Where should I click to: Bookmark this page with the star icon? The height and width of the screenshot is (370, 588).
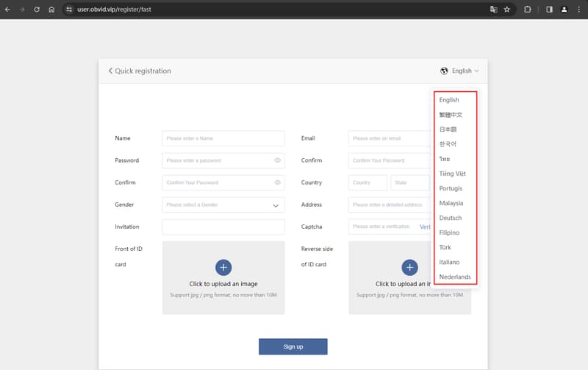point(507,10)
